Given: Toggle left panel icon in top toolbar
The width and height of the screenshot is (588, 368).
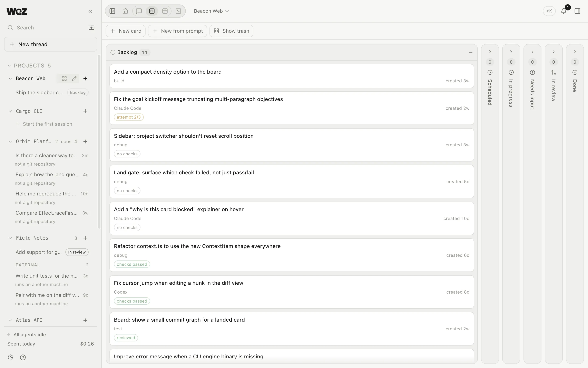Looking at the screenshot, I should [112, 11].
